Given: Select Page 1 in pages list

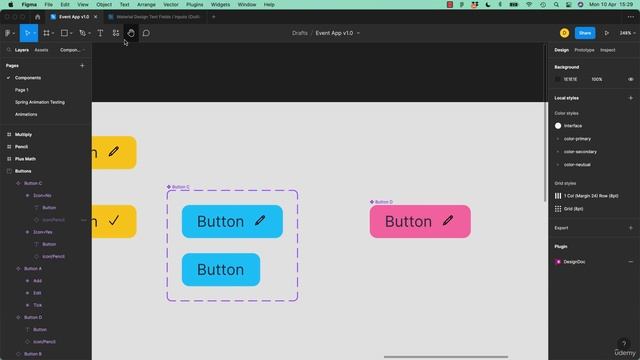Looking at the screenshot, I should click(x=22, y=90).
